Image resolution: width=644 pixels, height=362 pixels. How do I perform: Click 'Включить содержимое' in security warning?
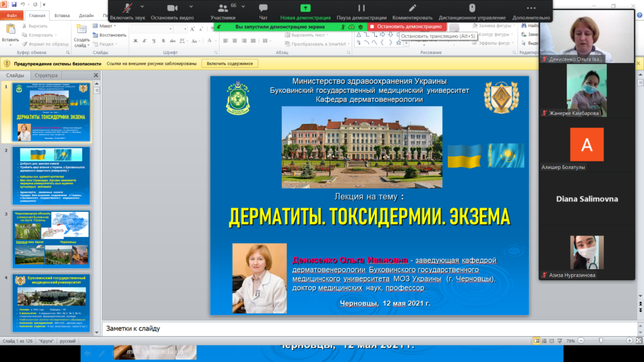click(x=230, y=63)
